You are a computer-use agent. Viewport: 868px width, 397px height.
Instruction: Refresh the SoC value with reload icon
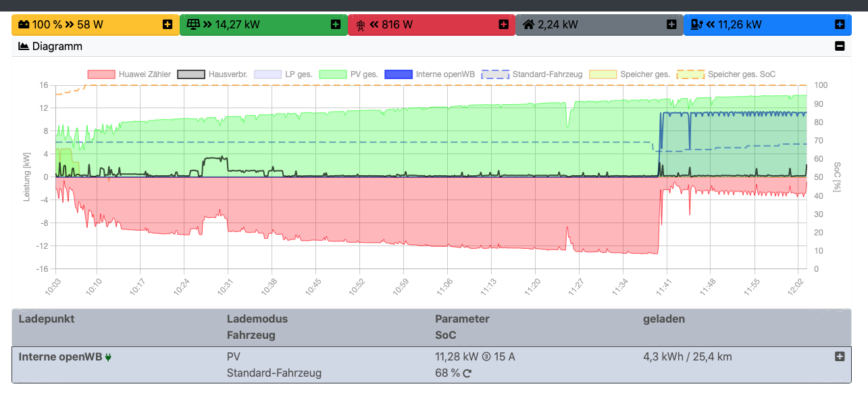(467, 373)
